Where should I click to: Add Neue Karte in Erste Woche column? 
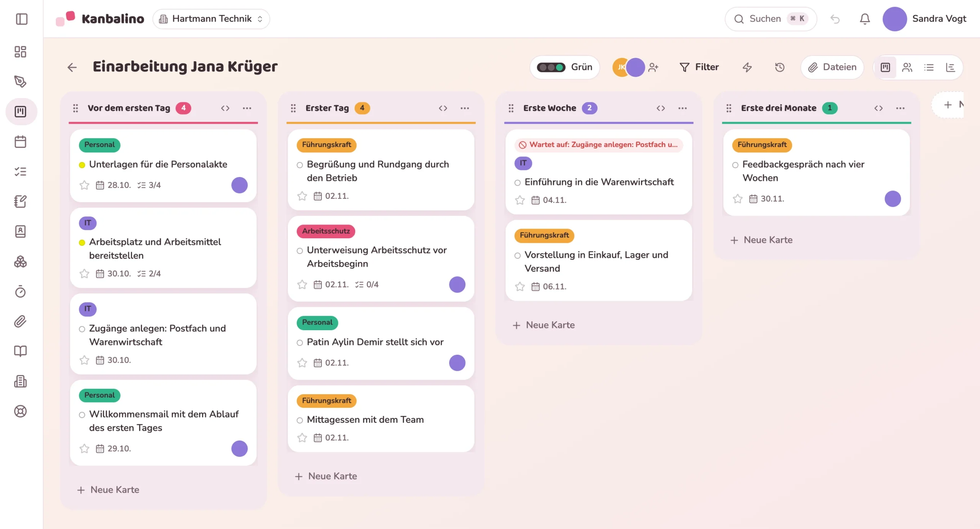tap(544, 325)
